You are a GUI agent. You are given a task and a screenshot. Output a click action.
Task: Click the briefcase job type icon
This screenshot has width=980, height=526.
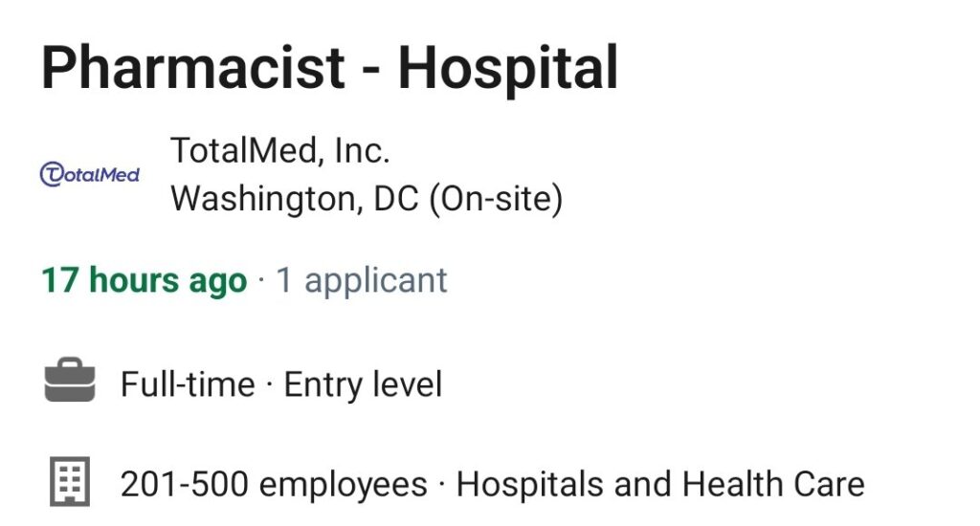point(70,380)
